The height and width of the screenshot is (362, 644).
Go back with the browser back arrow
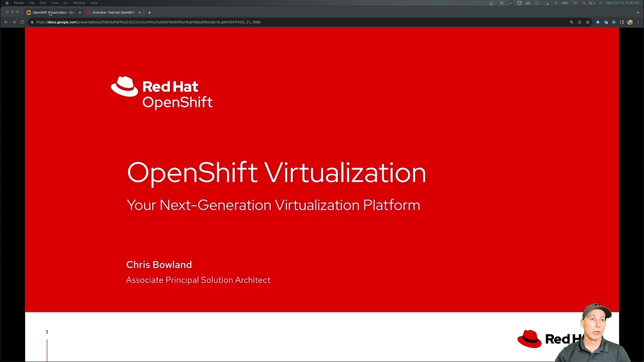pyautogui.click(x=6, y=22)
